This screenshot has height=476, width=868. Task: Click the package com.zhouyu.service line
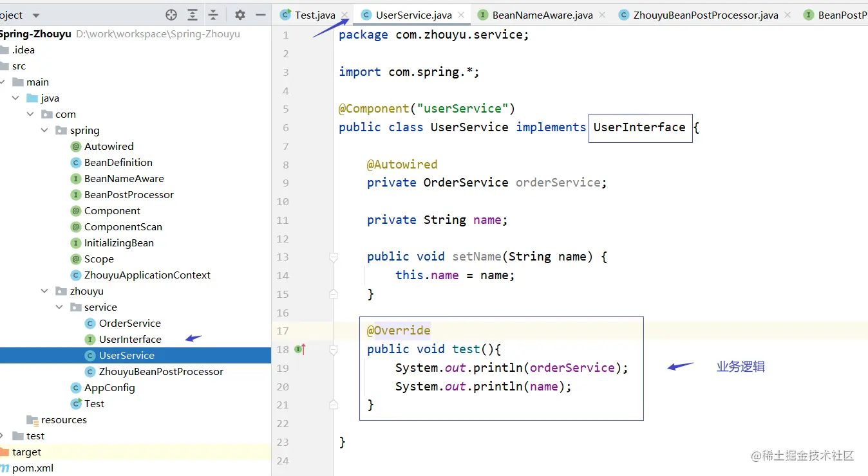click(434, 35)
